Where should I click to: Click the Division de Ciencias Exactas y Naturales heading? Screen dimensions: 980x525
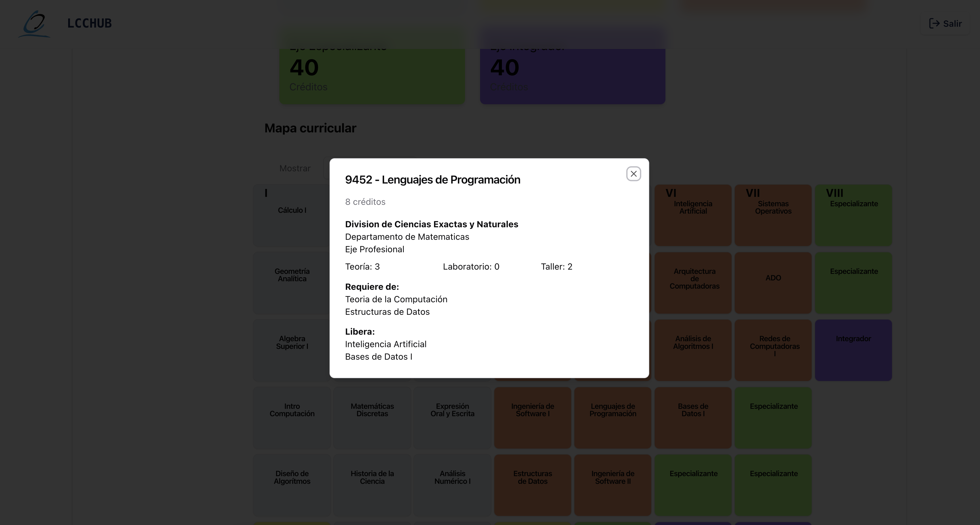coord(432,224)
